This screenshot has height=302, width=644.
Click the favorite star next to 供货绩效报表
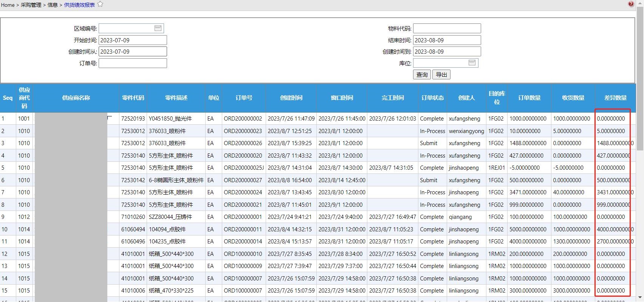click(x=100, y=4)
